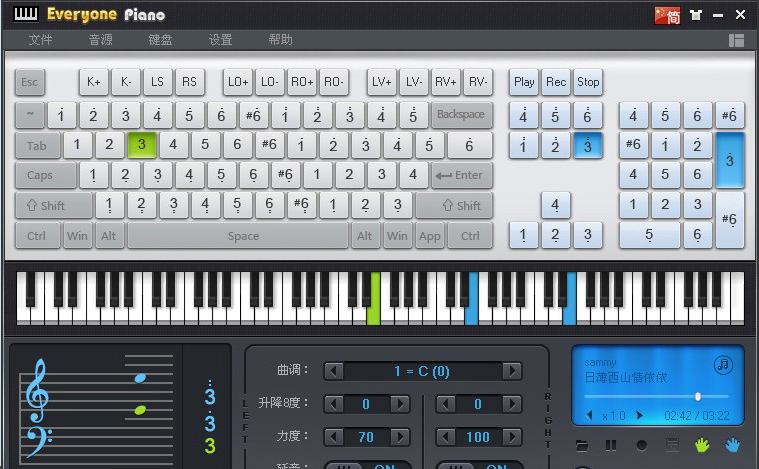Viewport: 759px width, 469px height.
Task: Click the LV- velocity key
Action: 413,82
